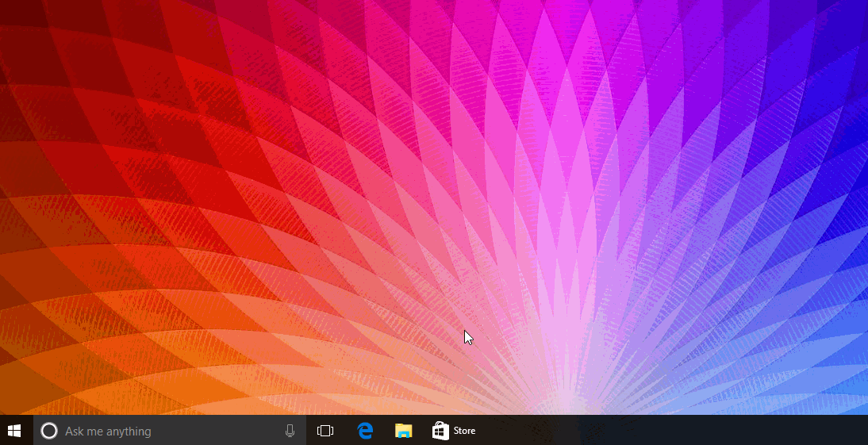The width and height of the screenshot is (868, 445).
Task: Focus the "Ask me anything" search box
Action: [x=169, y=431]
